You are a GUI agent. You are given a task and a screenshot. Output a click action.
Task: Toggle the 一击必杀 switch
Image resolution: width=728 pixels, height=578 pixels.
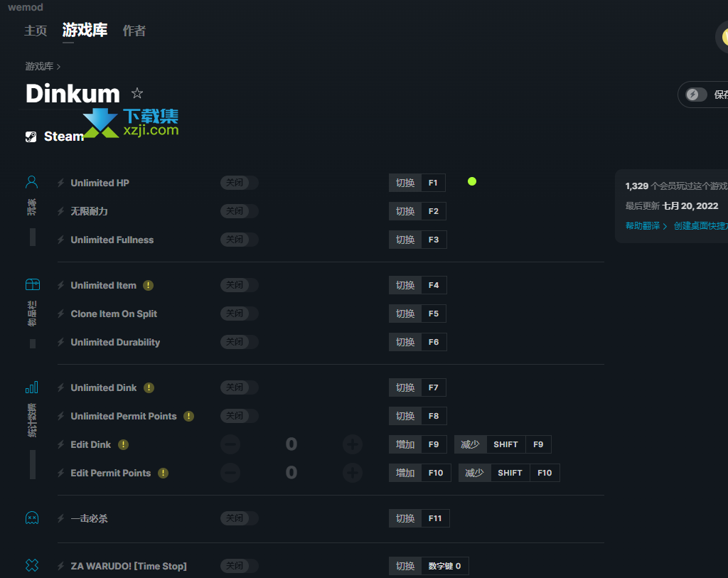[239, 518]
